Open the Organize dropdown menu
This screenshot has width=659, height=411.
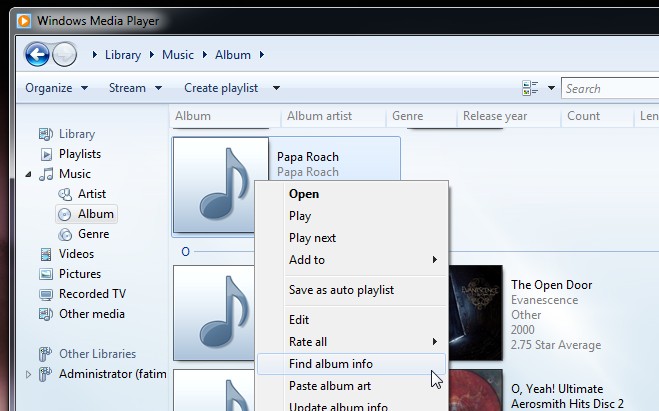tap(56, 88)
